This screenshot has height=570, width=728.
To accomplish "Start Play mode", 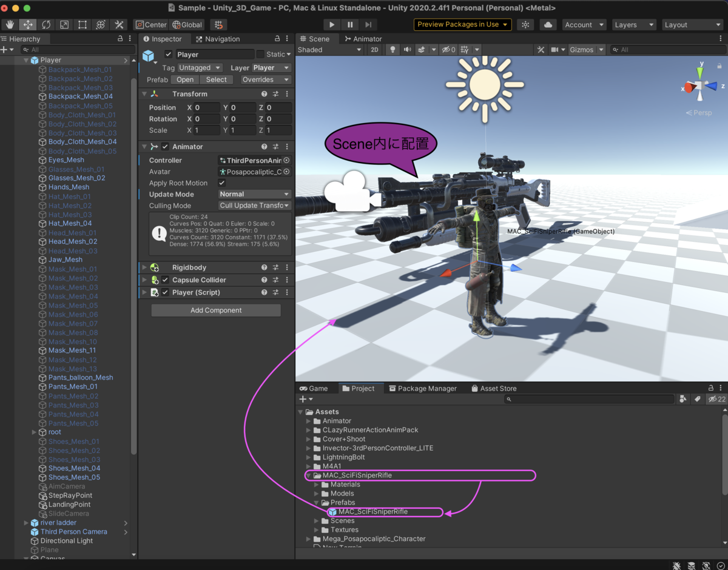I will [x=331, y=25].
